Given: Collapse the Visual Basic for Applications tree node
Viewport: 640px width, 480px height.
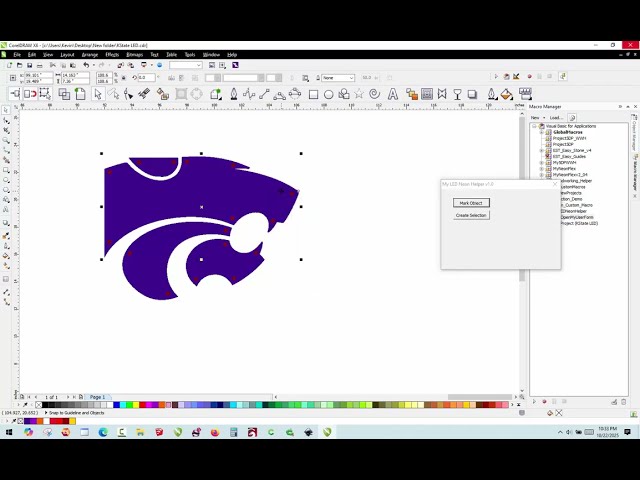Looking at the screenshot, I should (534, 126).
